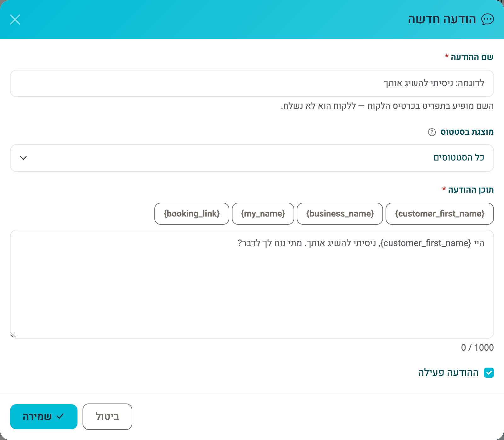
Task: Insert the {customer_first_name} placeholder chip
Action: coord(440,214)
